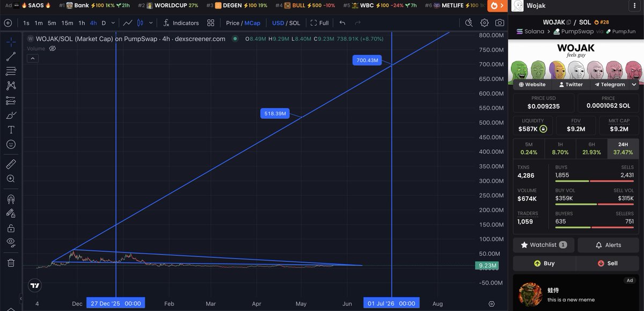This screenshot has height=311, width=644.
Task: Select the 01 Jul '26 timeline marker
Action: [x=392, y=303]
